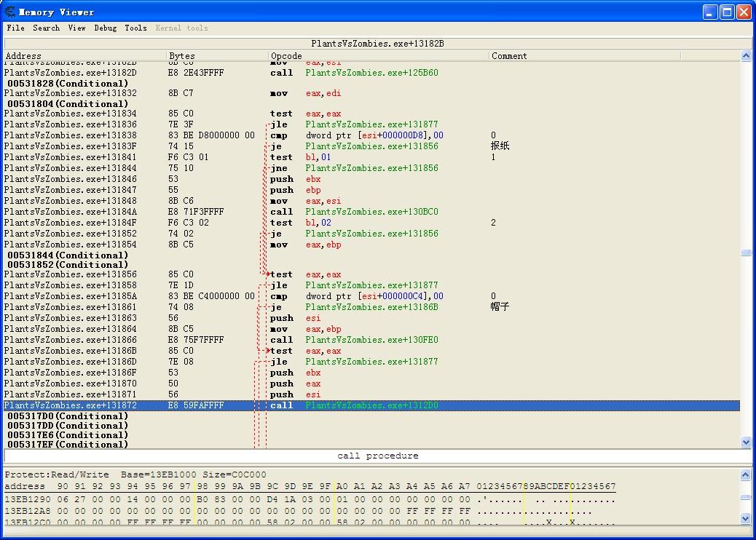The height and width of the screenshot is (540, 756).
Task: Select address row PlantsVsZombies.exe+13184A
Action: coord(371,212)
